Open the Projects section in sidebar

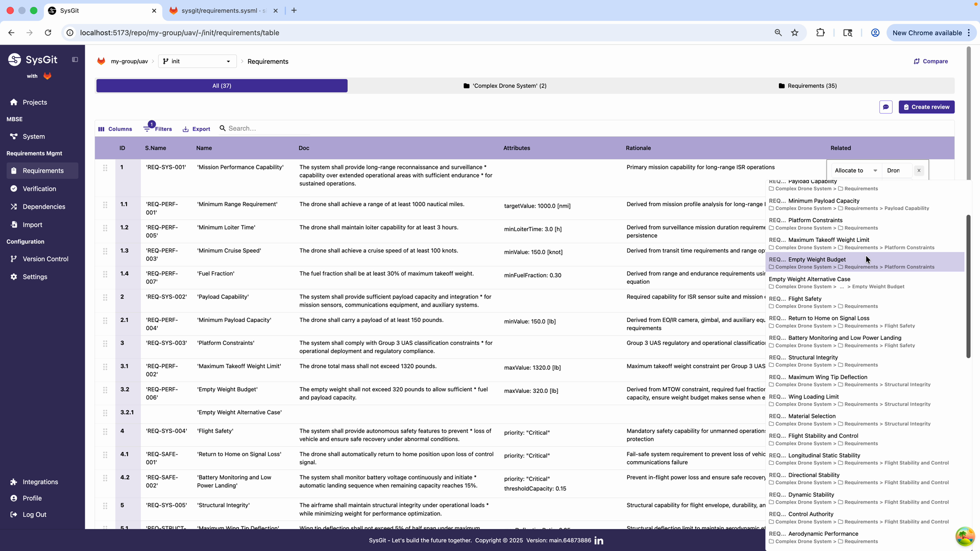(x=35, y=102)
